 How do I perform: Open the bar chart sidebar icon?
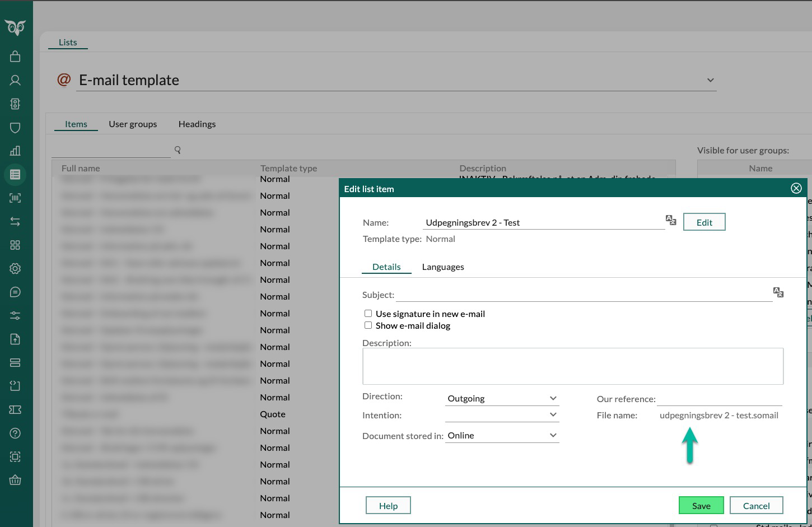point(15,151)
